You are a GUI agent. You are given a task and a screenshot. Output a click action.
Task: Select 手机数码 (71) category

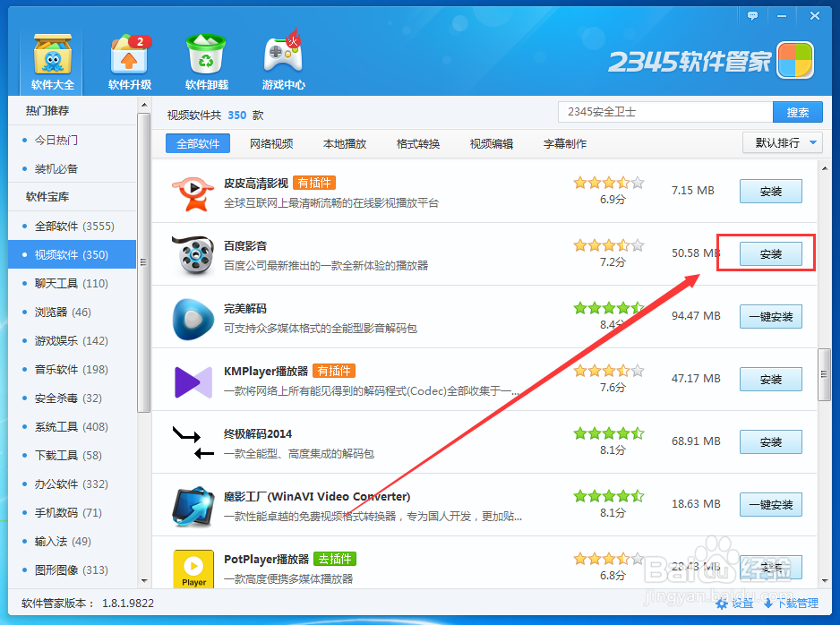72,512
